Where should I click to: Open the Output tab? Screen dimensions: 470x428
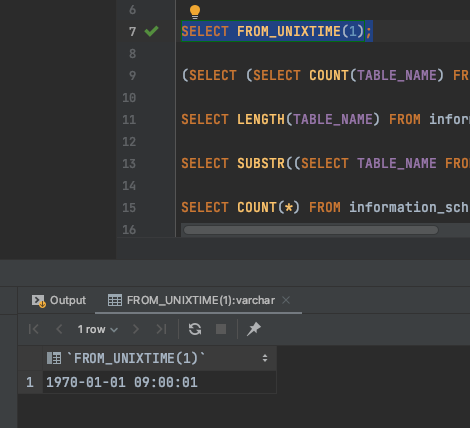point(59,300)
